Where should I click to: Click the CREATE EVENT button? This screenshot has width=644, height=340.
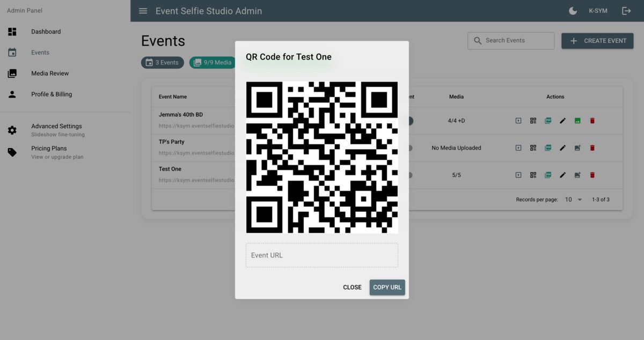[x=597, y=40]
